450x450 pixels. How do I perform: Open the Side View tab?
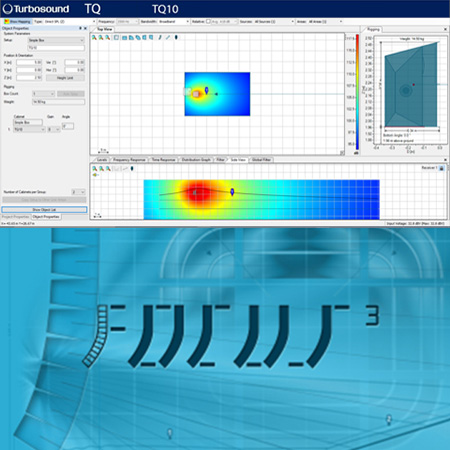238,160
